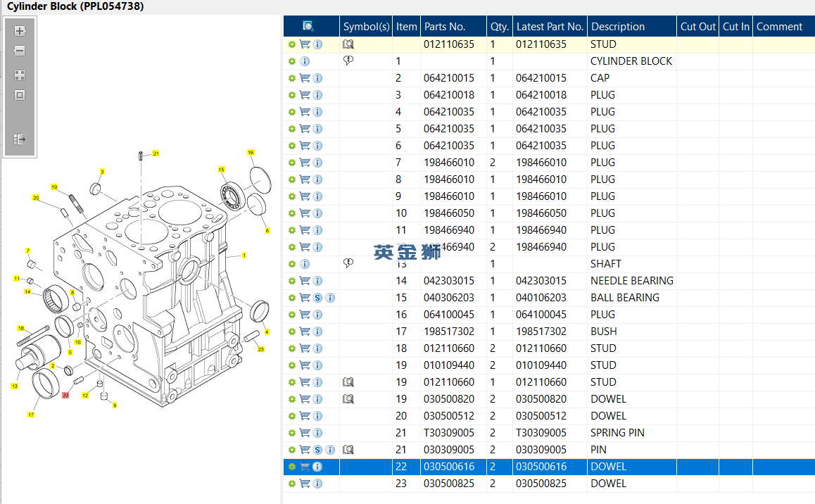Click the single square fit-view icon

point(20,95)
